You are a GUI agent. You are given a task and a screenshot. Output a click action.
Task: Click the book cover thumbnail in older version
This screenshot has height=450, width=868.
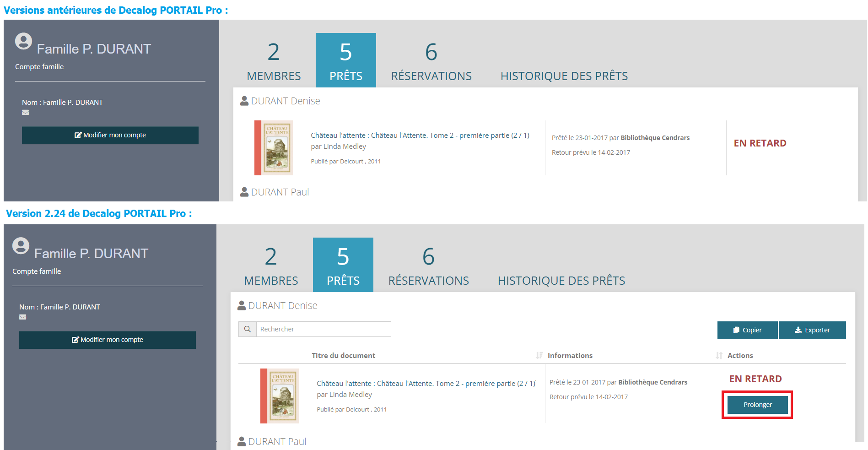274,148
